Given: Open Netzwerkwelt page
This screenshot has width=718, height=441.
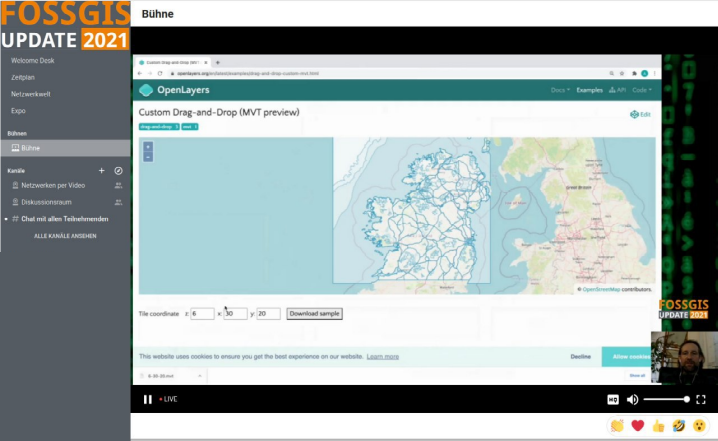Looking at the screenshot, I should (31, 94).
